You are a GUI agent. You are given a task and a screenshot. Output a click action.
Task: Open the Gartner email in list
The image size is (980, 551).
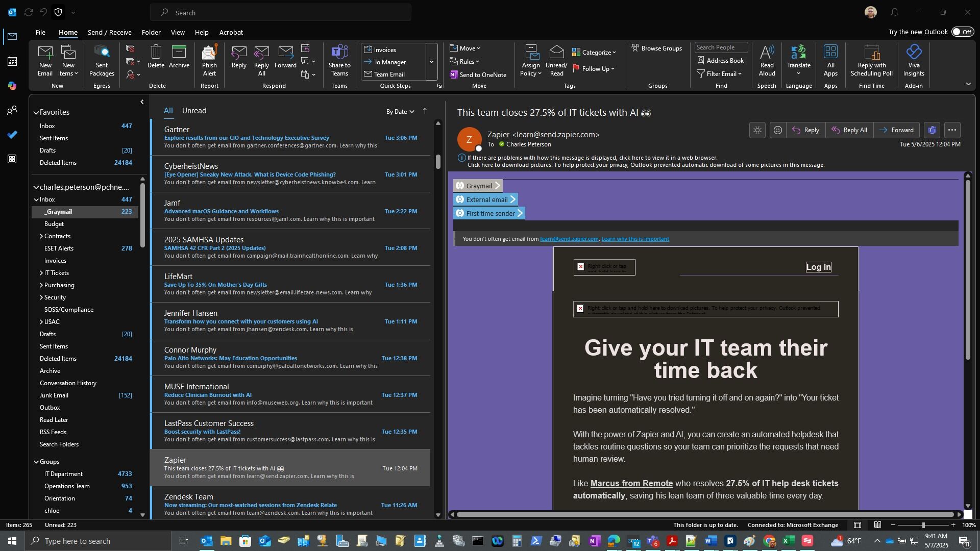[x=291, y=137]
